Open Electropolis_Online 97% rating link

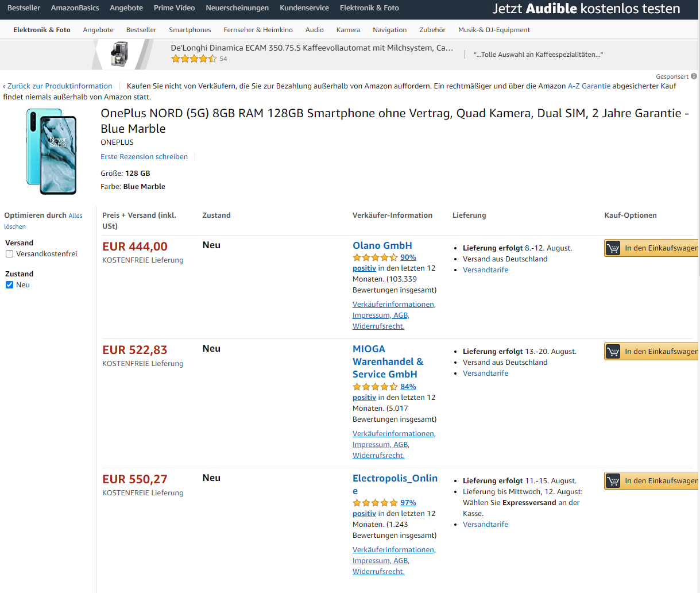click(x=408, y=503)
